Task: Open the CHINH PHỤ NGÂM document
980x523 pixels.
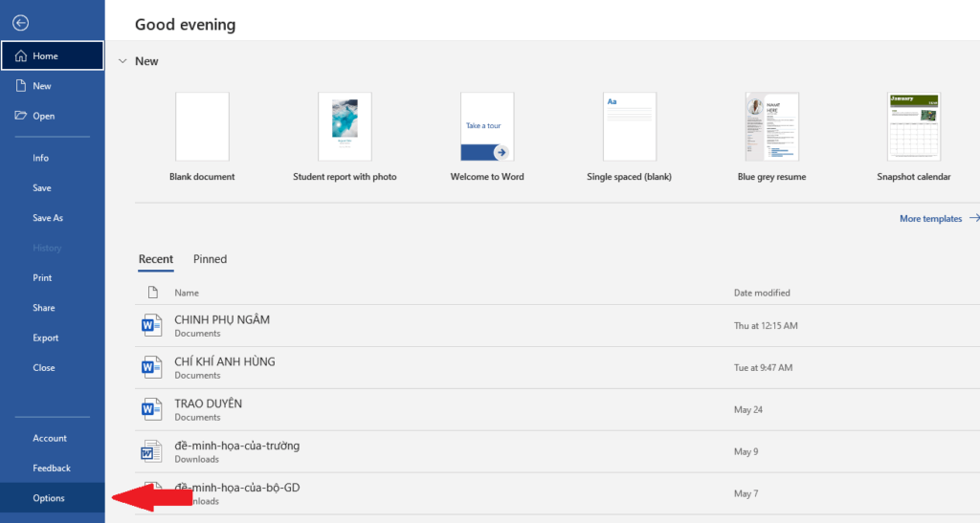Action: 558,326
